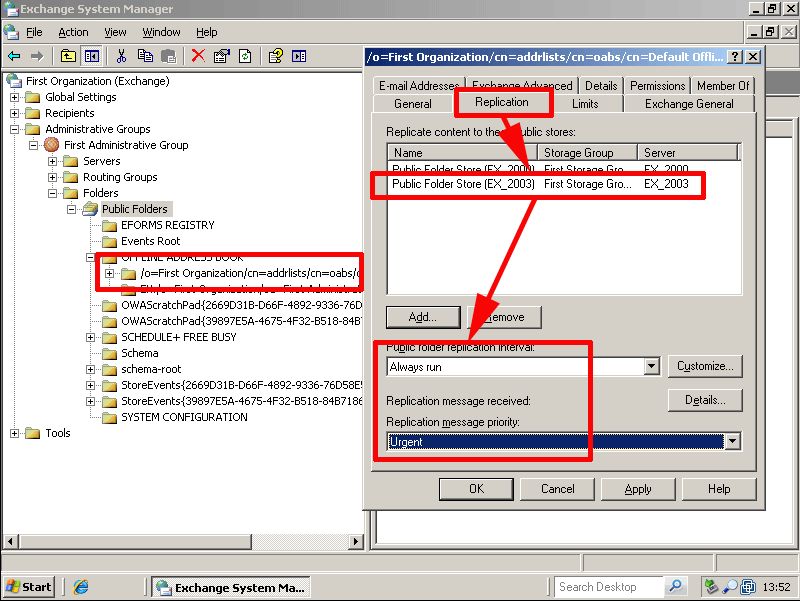
Task: Click the Customize... button
Action: point(705,366)
